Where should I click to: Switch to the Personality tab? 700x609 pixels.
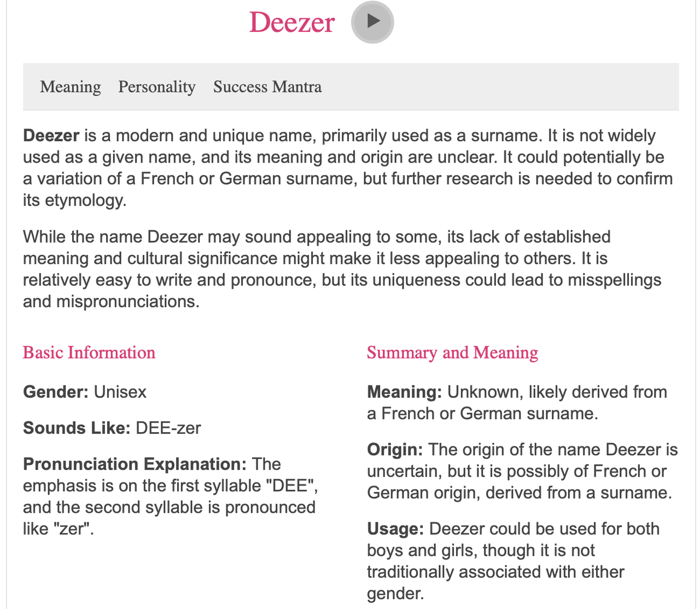click(x=157, y=87)
